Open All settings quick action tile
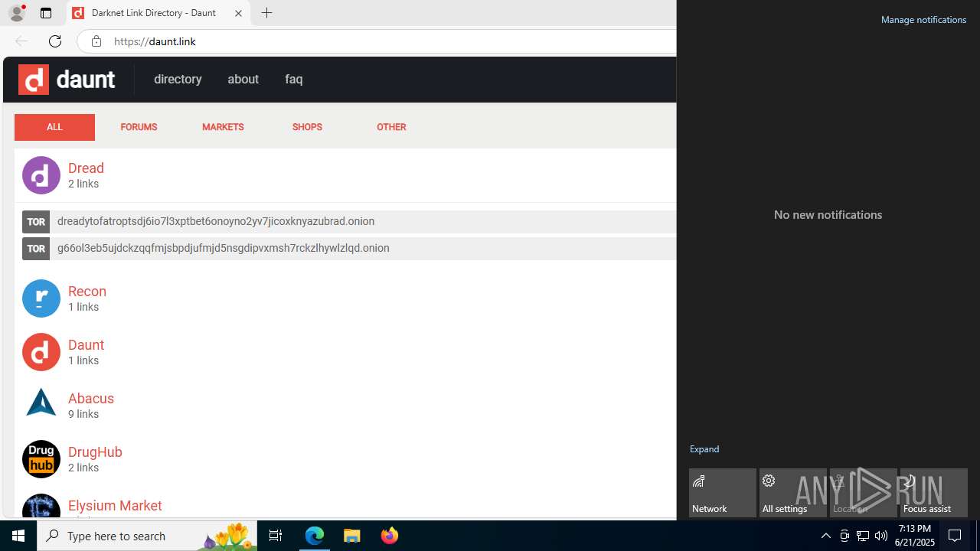Image resolution: width=980 pixels, height=551 pixels. coord(793,493)
